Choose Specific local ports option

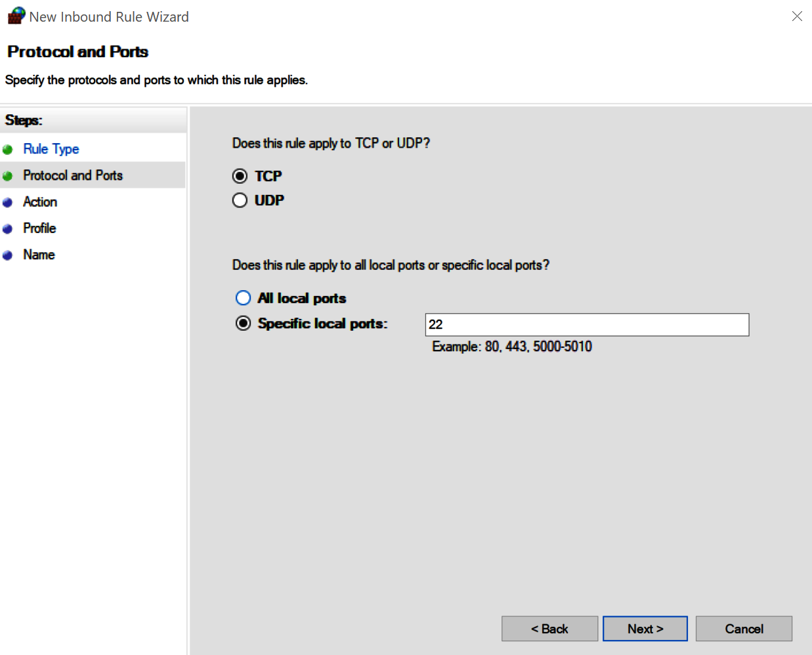[x=243, y=323]
